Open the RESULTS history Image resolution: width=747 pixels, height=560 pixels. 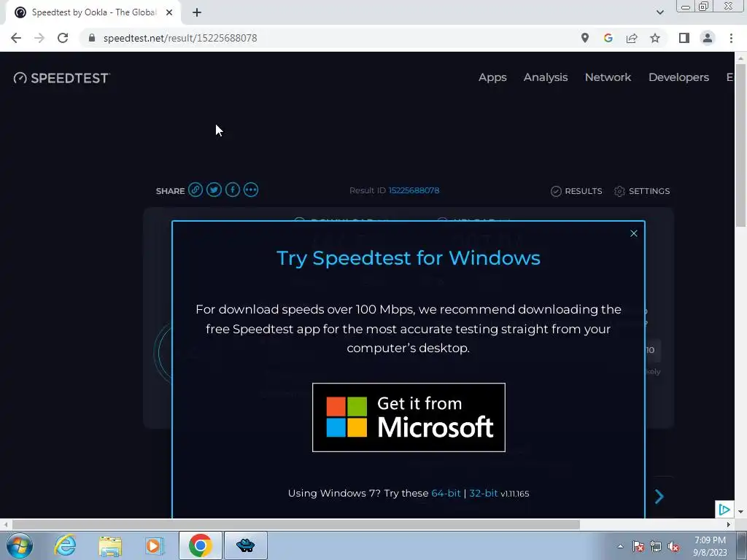[576, 191]
